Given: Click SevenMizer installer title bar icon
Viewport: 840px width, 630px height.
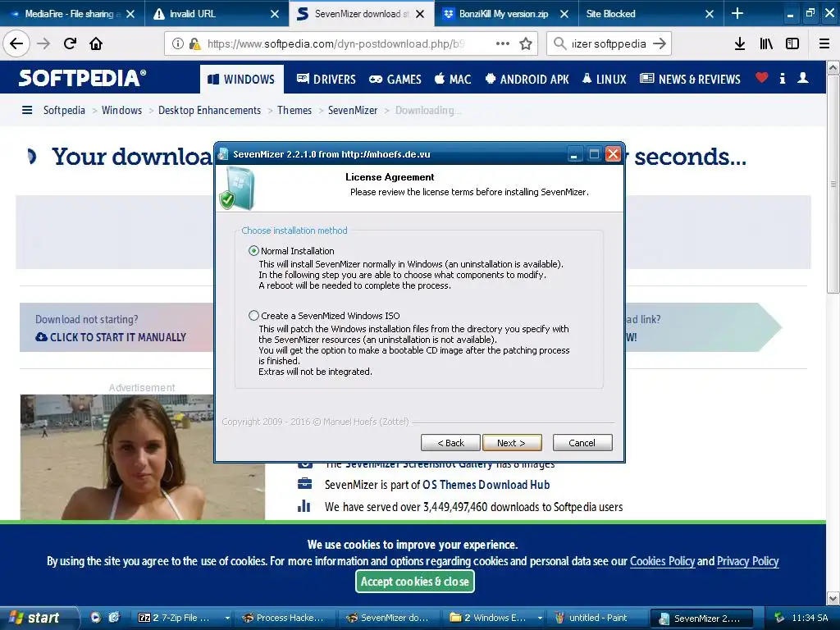Looking at the screenshot, I should pos(224,154).
